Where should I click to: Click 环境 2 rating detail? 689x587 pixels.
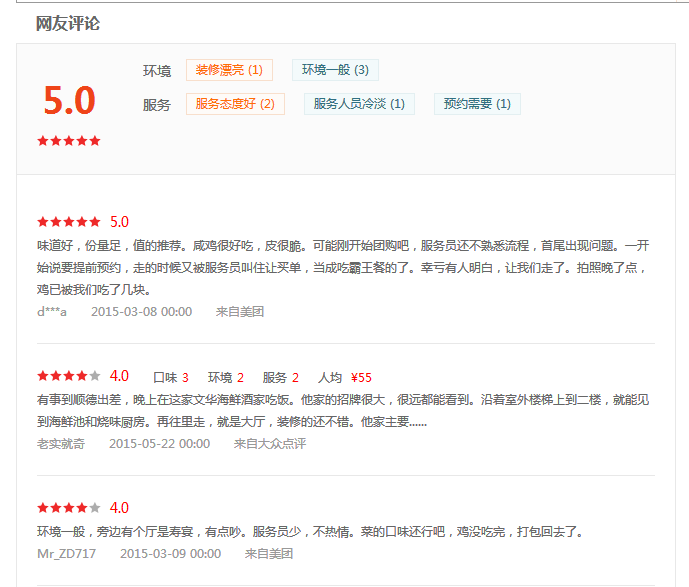tap(226, 377)
